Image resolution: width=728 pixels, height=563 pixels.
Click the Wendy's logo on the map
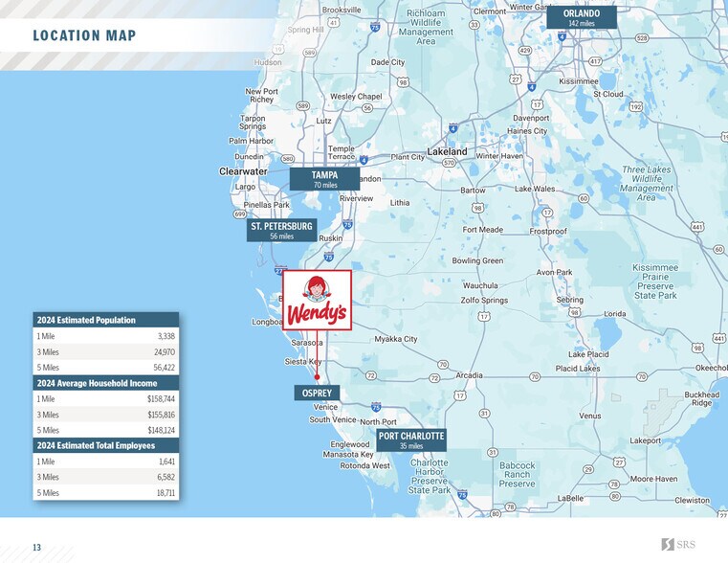(317, 300)
